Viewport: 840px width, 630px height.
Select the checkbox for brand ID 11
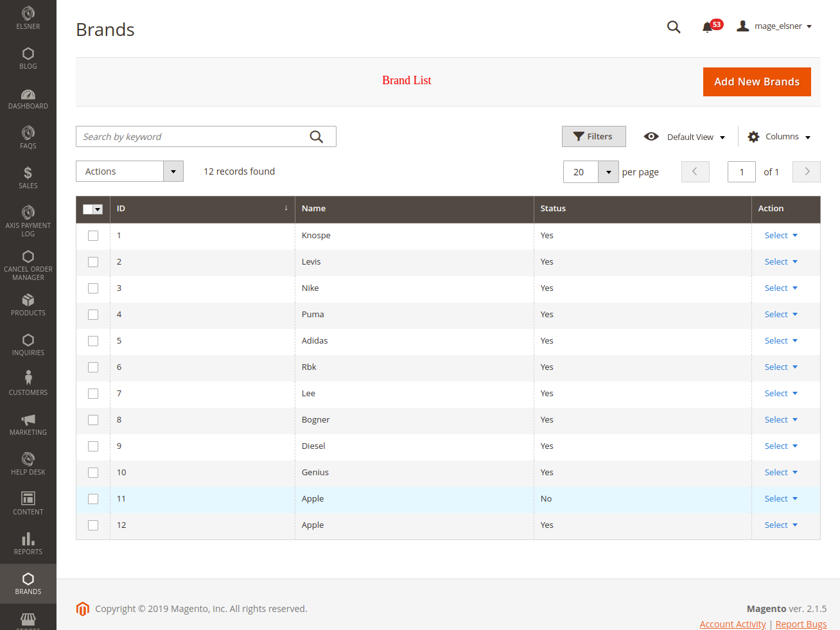pyautogui.click(x=93, y=499)
